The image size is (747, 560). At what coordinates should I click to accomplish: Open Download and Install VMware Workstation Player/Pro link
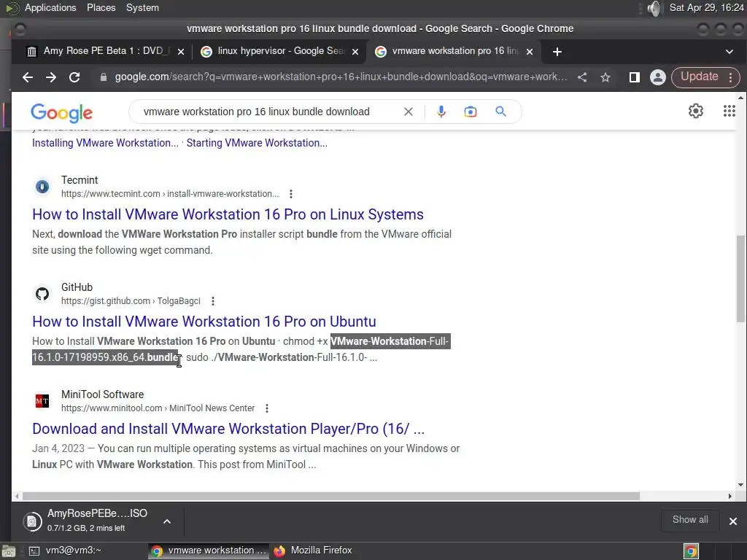click(x=228, y=429)
